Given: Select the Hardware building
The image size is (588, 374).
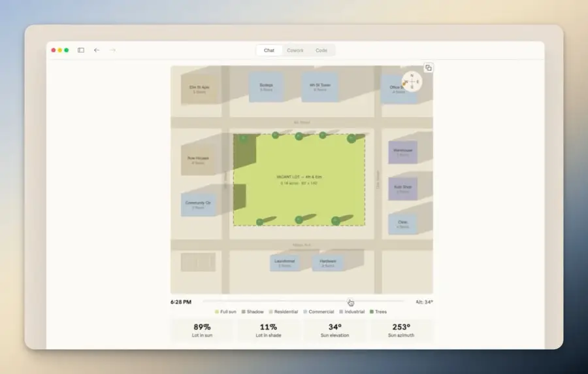Looking at the screenshot, I should 328,263.
